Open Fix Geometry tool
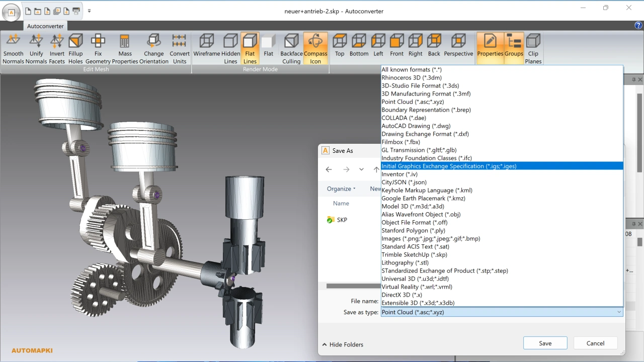The width and height of the screenshot is (644, 362). click(x=98, y=49)
